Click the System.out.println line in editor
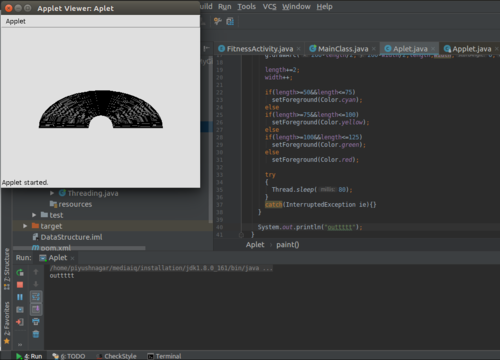 310,227
